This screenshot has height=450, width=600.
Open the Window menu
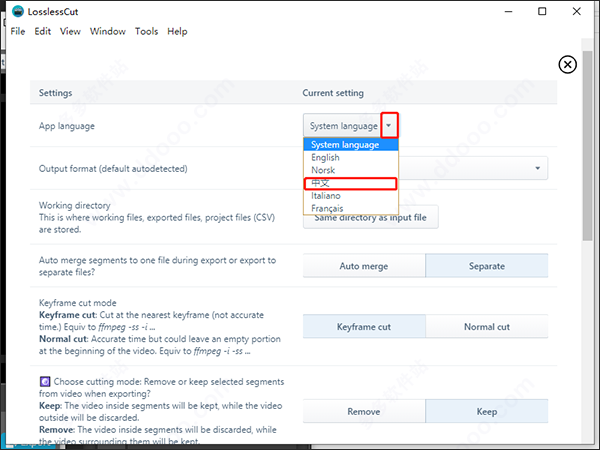pyautogui.click(x=108, y=31)
